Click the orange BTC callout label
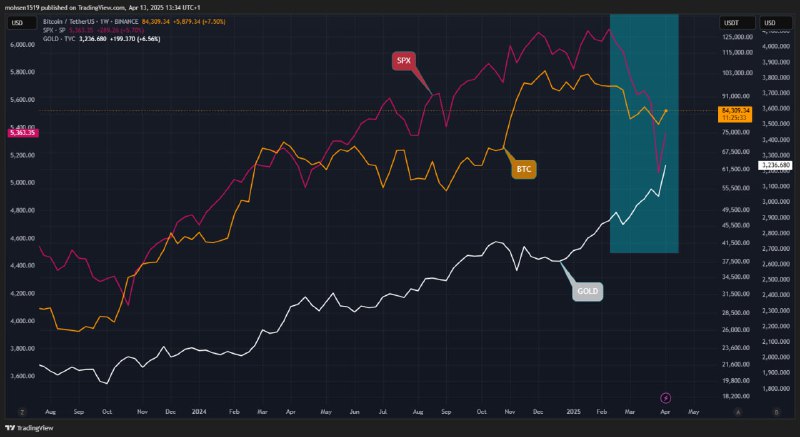800x437 pixels. click(524, 169)
